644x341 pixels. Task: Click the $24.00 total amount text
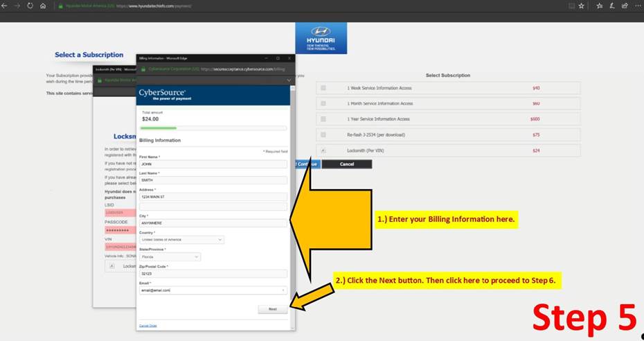(150, 119)
